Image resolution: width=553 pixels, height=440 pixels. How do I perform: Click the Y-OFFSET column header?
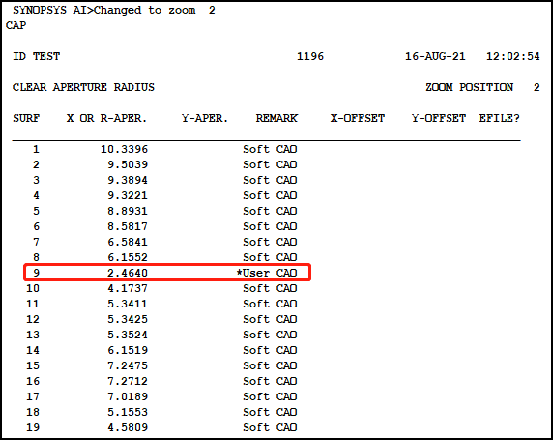coord(439,118)
